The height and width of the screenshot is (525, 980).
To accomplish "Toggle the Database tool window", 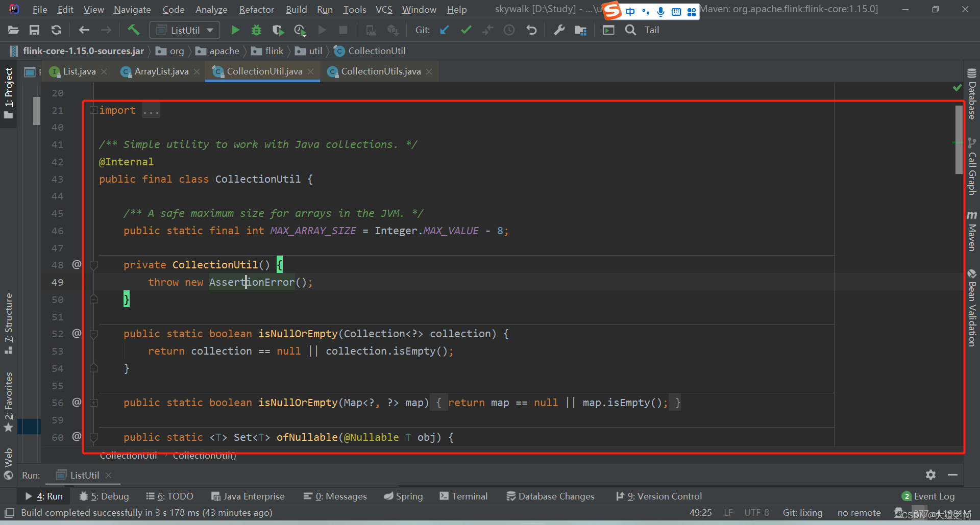I will [972, 94].
